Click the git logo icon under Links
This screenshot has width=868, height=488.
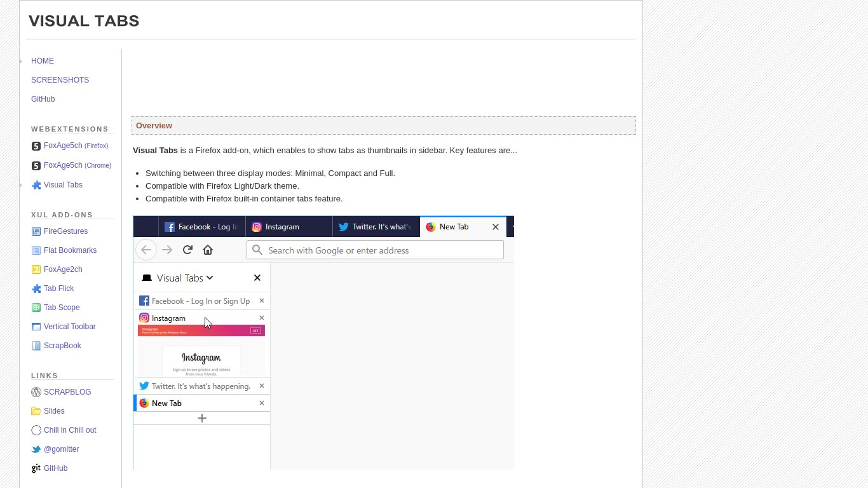[x=36, y=468]
